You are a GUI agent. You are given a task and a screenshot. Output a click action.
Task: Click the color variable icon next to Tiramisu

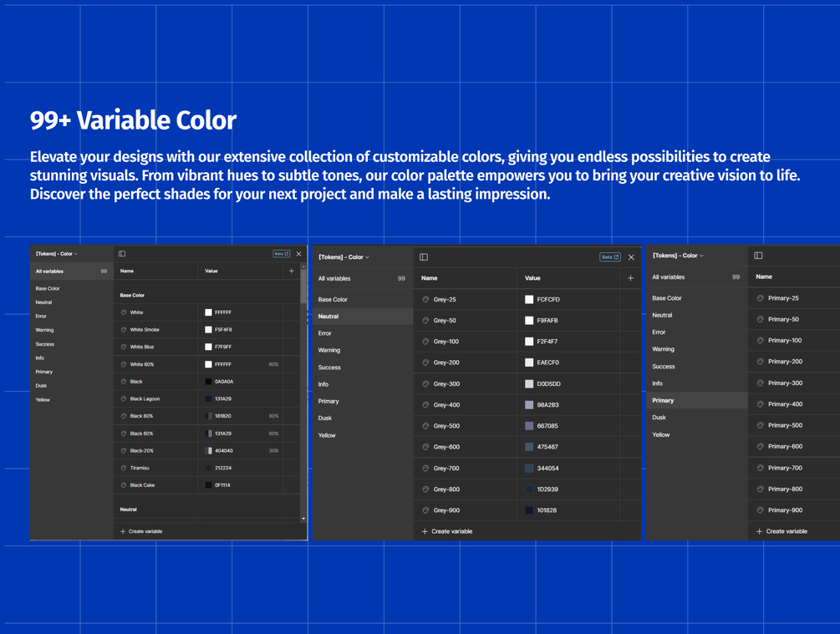click(x=124, y=468)
